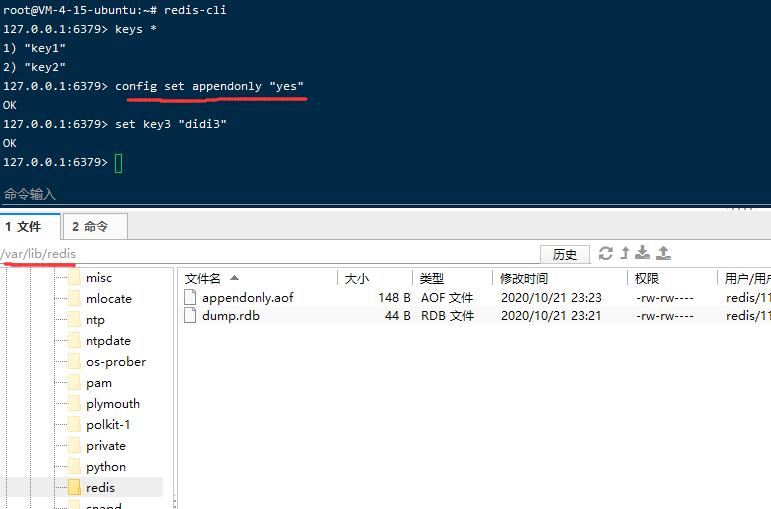Click the /var/lib/redis path field
771x509 pixels.
pos(269,254)
